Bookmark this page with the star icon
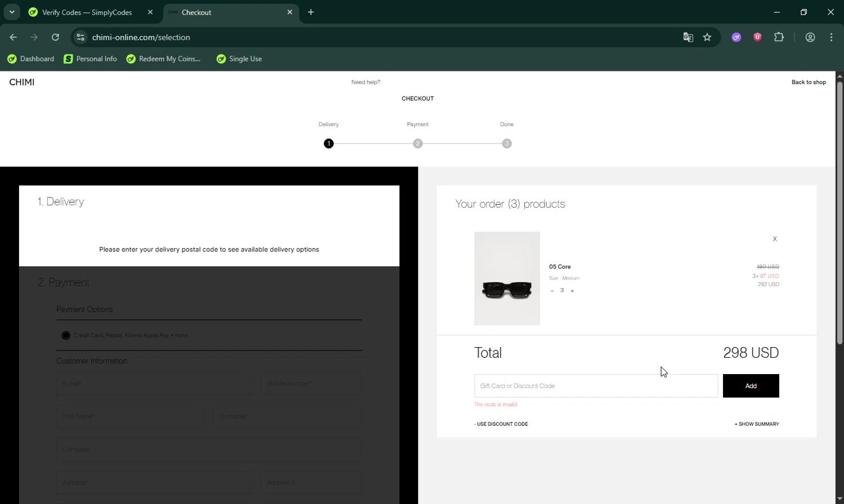The height and width of the screenshot is (504, 844). point(707,37)
